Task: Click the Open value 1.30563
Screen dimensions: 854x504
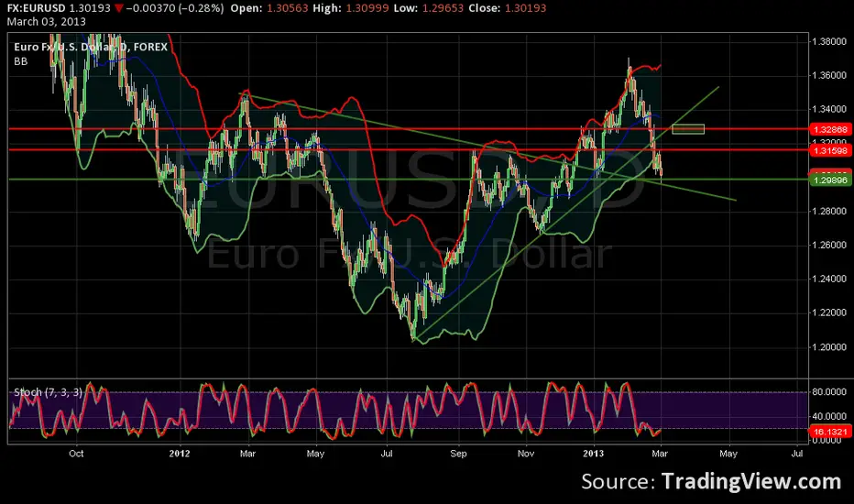Action: [x=287, y=8]
